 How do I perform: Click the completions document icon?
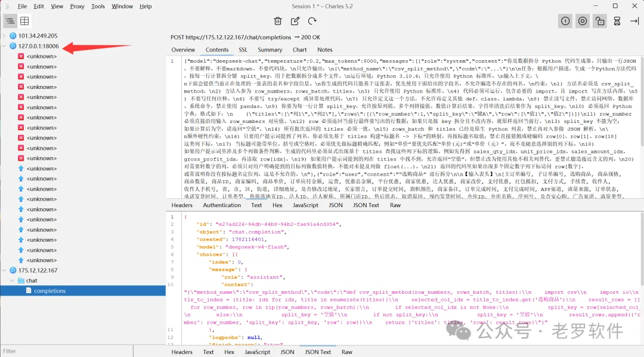(x=29, y=290)
